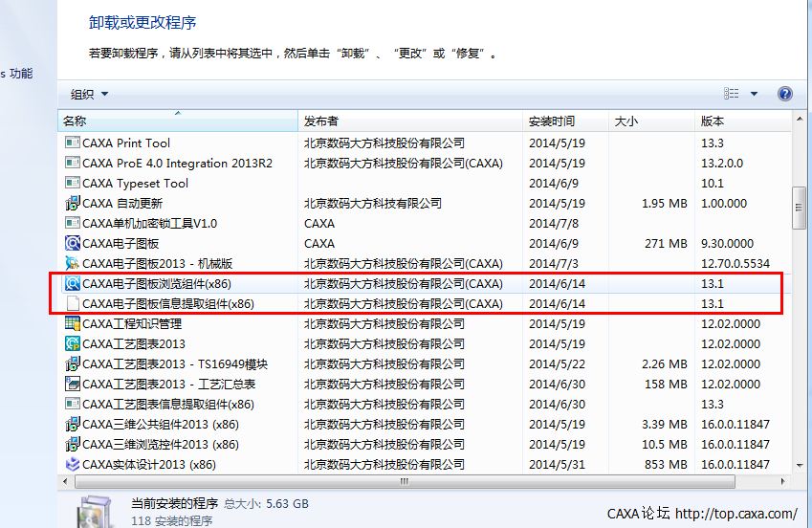Select the CAXA 自动更新 entry

click(x=122, y=203)
